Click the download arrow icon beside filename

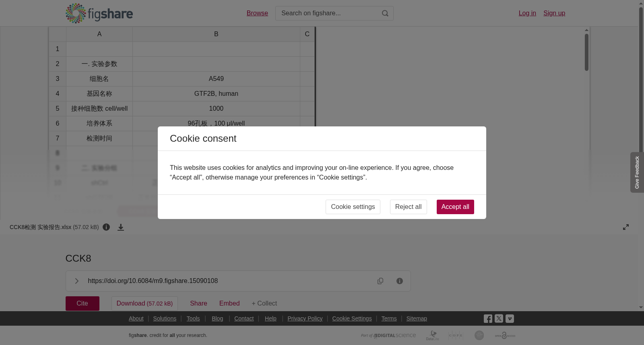tap(121, 227)
